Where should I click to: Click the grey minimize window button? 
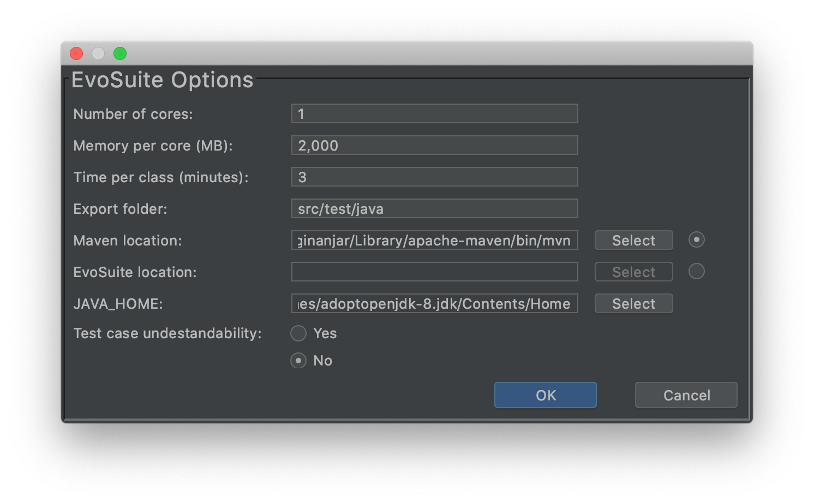point(98,53)
